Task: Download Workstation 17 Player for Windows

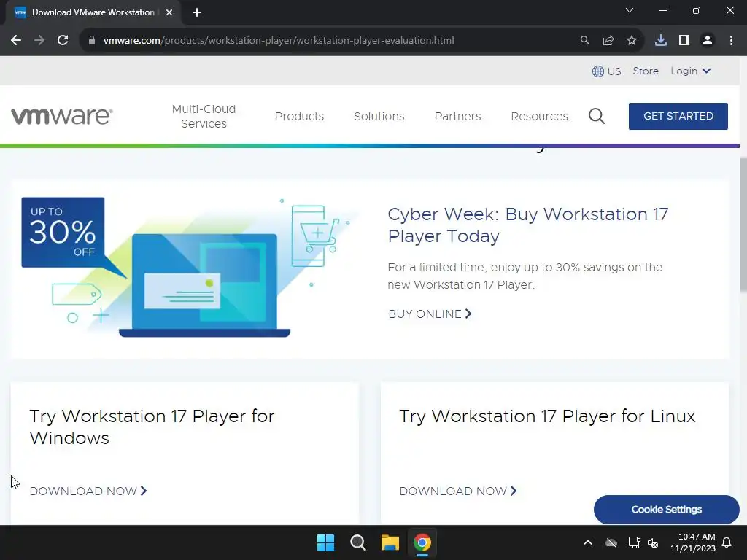Action: click(x=88, y=491)
